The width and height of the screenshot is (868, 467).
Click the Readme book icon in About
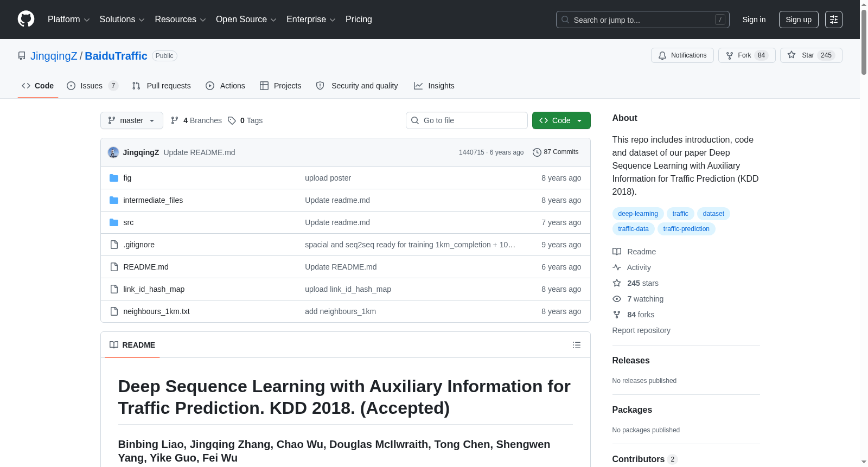pyautogui.click(x=617, y=252)
